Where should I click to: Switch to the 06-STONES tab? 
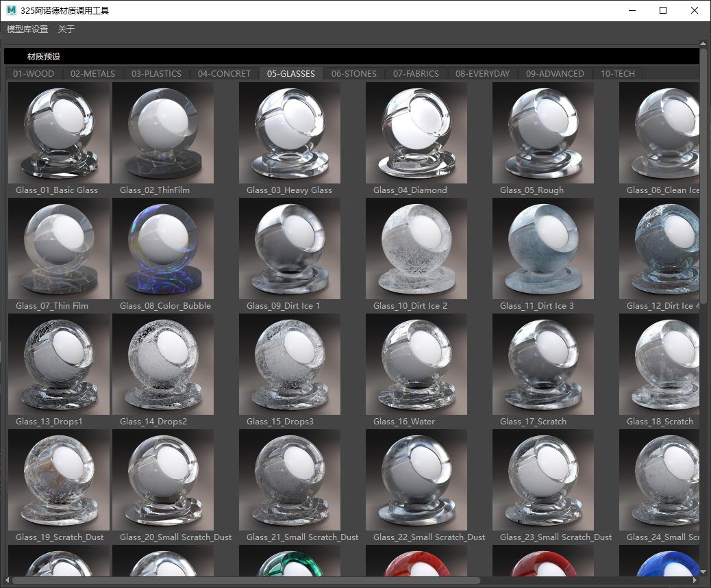coord(353,74)
